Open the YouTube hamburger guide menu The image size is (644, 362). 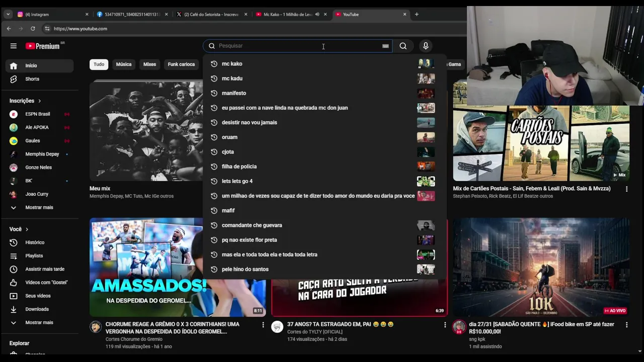point(14,46)
